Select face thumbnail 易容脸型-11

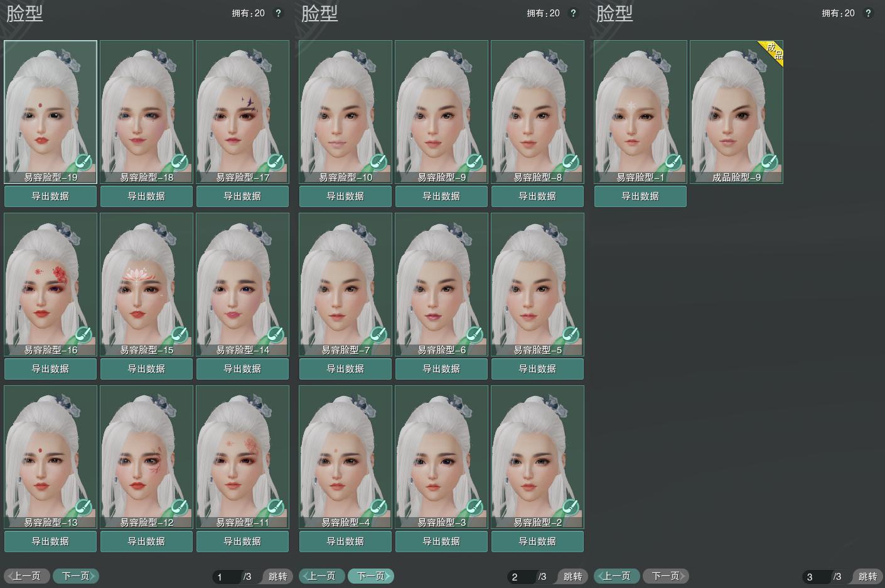243,457
